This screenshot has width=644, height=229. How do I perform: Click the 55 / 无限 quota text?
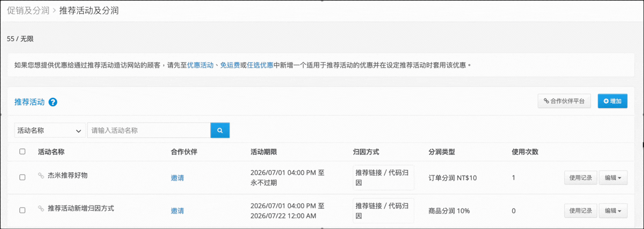point(20,39)
